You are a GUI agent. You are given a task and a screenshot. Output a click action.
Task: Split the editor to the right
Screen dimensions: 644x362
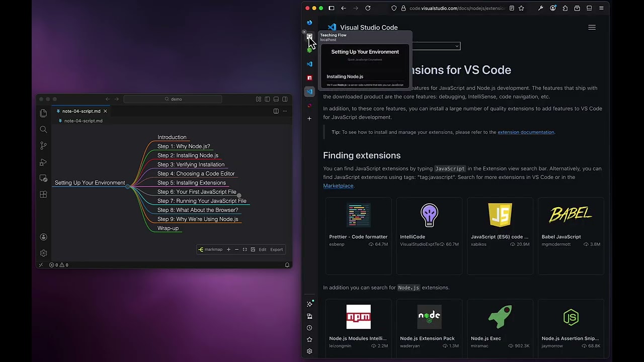pyautogui.click(x=276, y=111)
